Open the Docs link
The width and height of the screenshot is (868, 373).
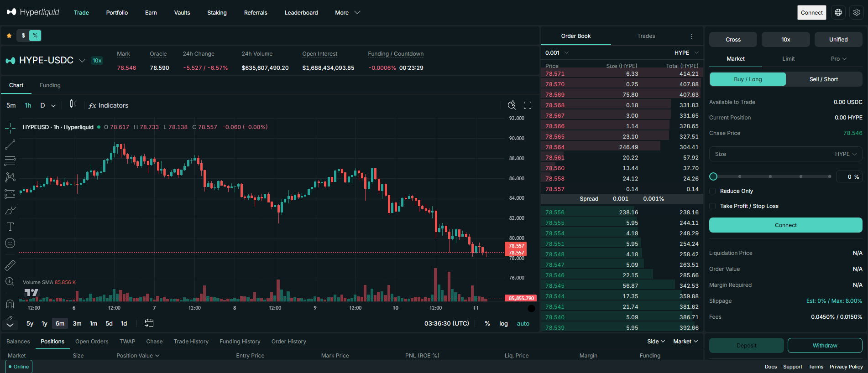771,367
